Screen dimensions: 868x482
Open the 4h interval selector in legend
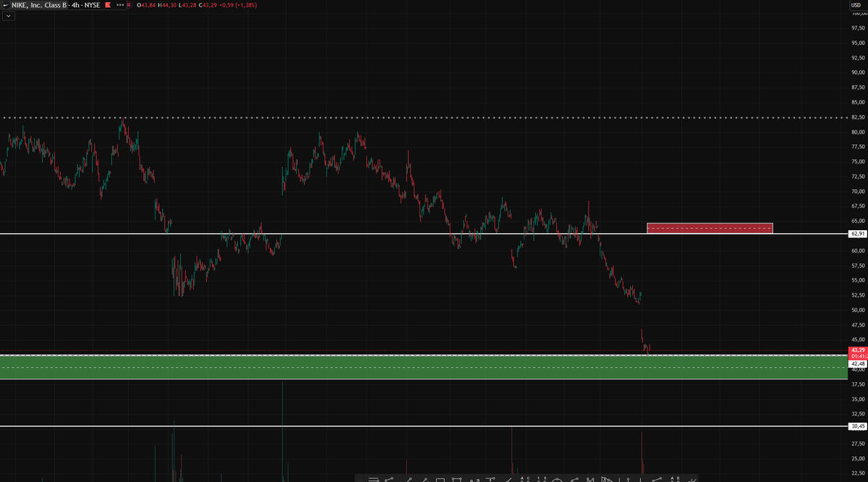(74, 6)
